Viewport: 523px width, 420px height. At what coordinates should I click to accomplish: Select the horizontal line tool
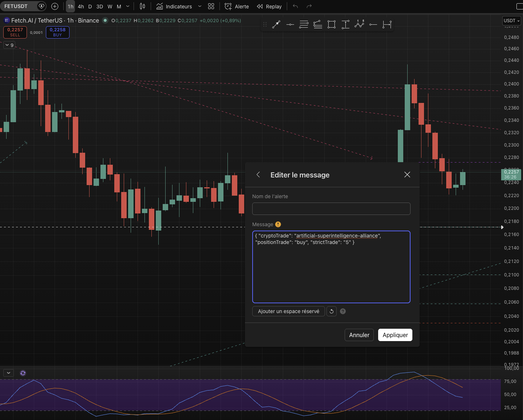coord(290,24)
